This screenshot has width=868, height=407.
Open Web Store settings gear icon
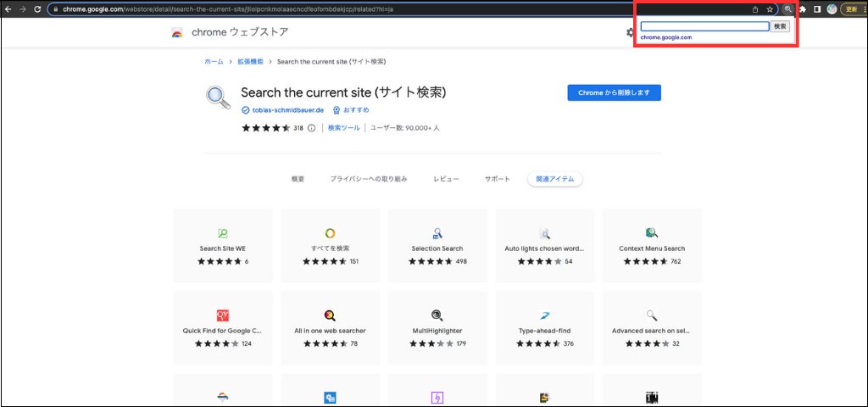(630, 33)
